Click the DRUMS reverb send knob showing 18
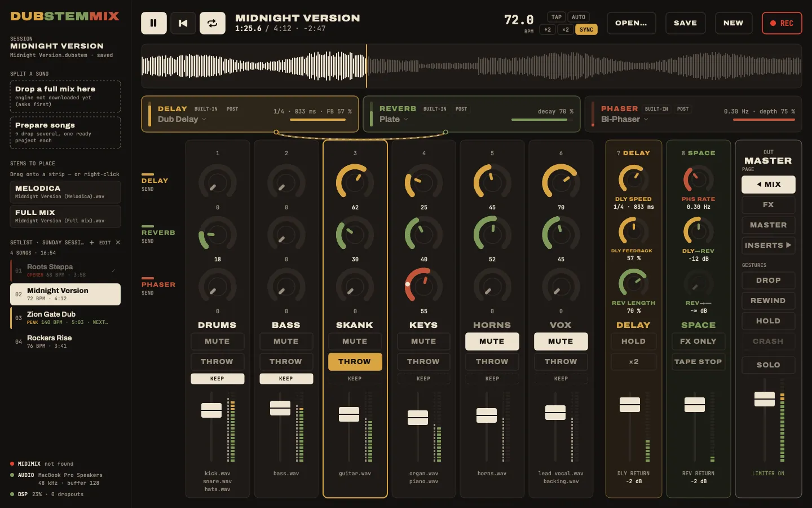Viewport: 812px width, 508px height. [x=218, y=235]
